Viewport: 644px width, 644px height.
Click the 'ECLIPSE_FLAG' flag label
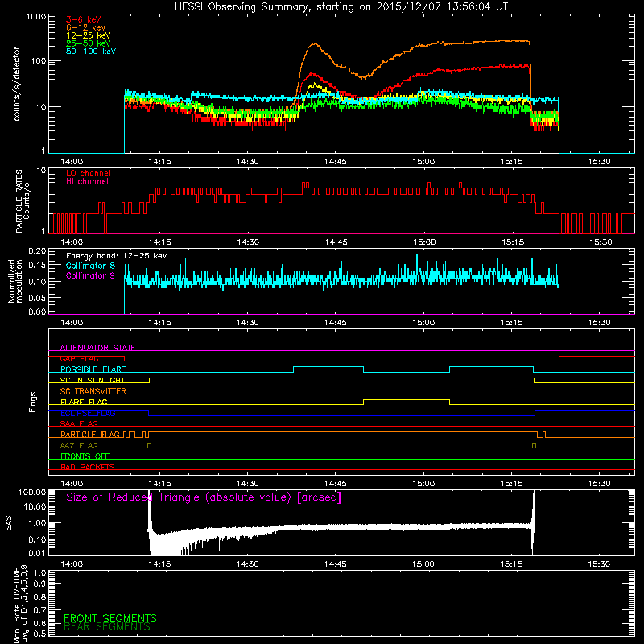pos(88,413)
